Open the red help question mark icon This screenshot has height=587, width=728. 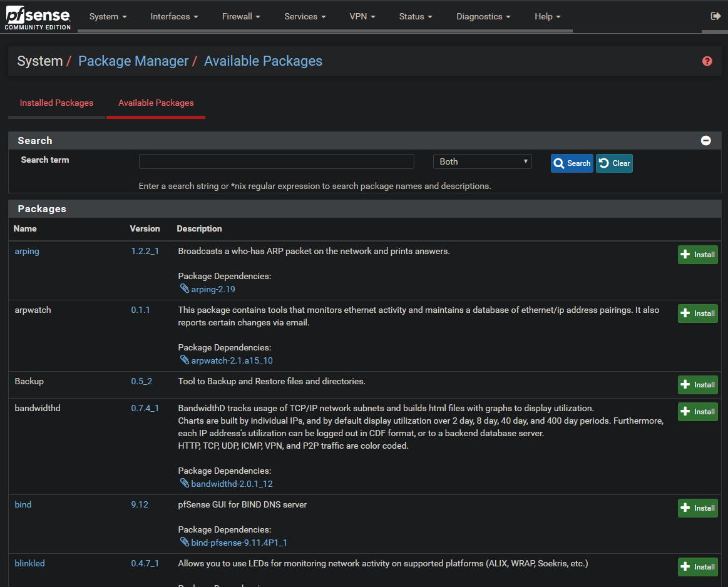(707, 61)
